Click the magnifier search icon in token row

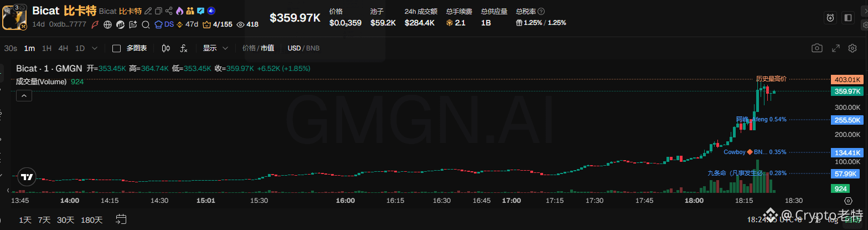point(146,24)
